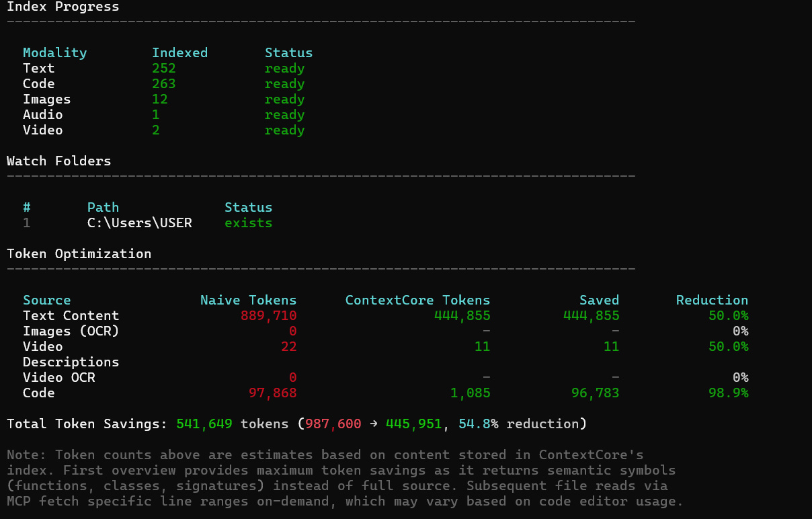The height and width of the screenshot is (519, 812).
Task: Select the Code reduction value 98.9%
Action: pos(729,393)
